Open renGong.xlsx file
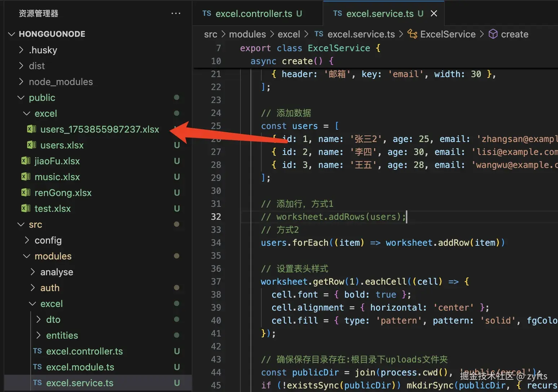Image resolution: width=558 pixels, height=392 pixels. pyautogui.click(x=63, y=192)
